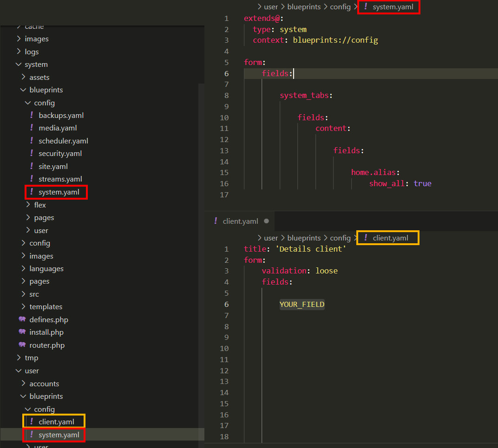The height and width of the screenshot is (448, 498).
Task: Open install.php file
Action: tap(46, 332)
